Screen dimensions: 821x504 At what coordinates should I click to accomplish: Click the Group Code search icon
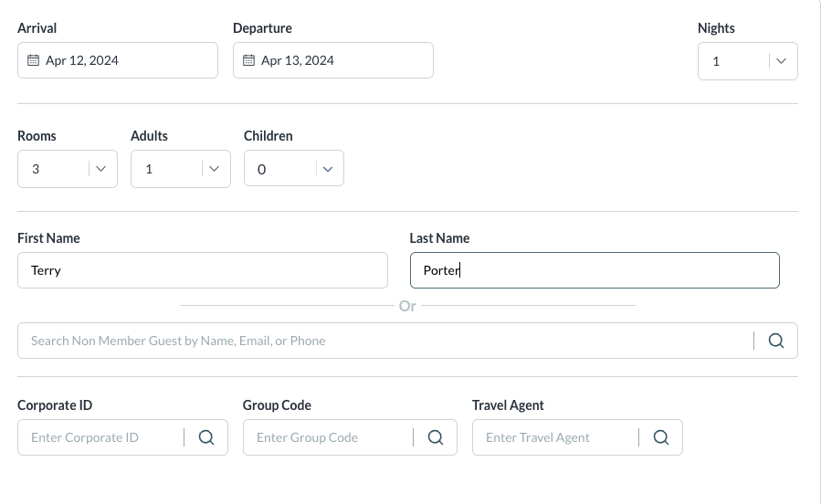(x=436, y=437)
